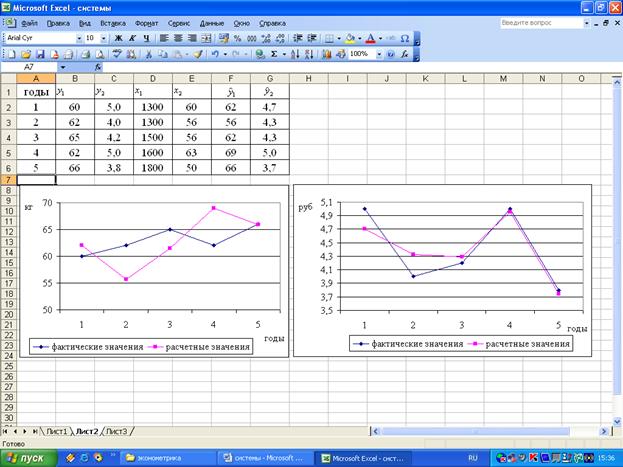Copy the selection
Viewport: 623px width, 467px height.
click(x=163, y=54)
